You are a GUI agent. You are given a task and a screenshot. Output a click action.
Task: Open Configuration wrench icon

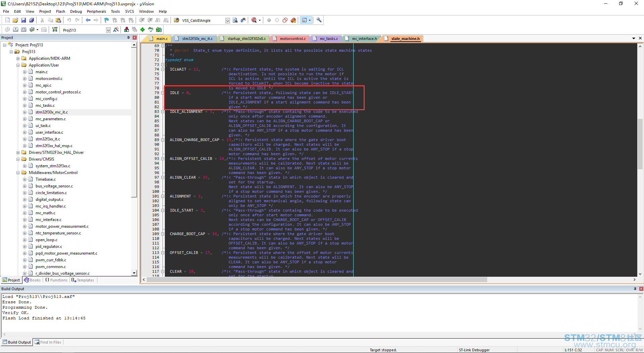pyautogui.click(x=319, y=20)
